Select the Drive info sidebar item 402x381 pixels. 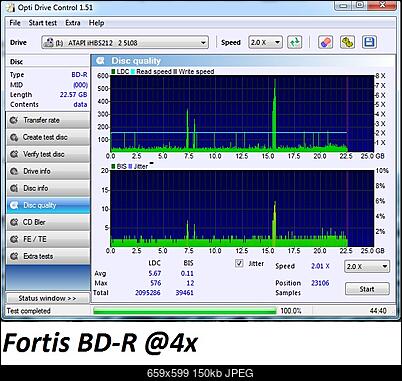coord(48,171)
